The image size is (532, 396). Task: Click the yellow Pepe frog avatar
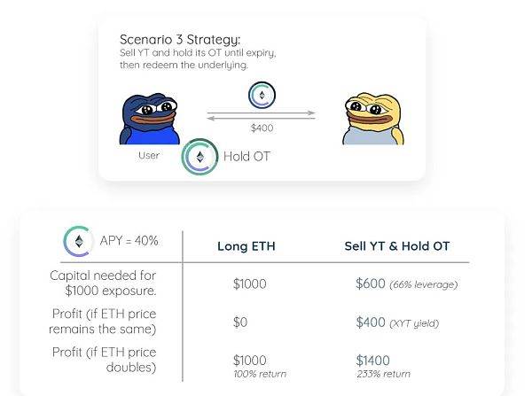point(373,119)
